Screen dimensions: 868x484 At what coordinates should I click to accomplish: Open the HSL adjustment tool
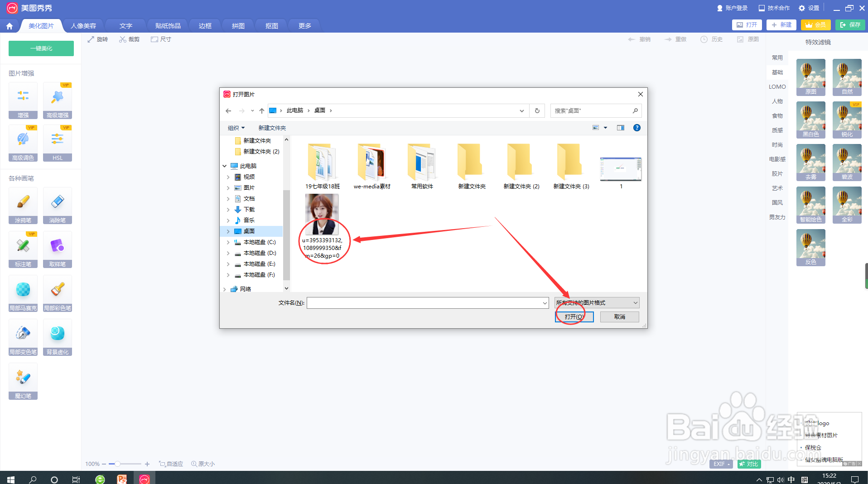coord(57,144)
